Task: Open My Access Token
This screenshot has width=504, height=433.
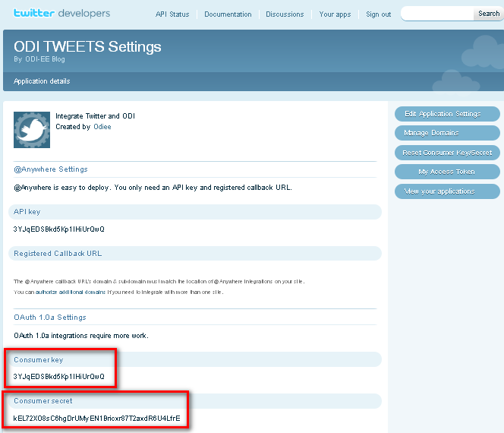Action: 447,172
